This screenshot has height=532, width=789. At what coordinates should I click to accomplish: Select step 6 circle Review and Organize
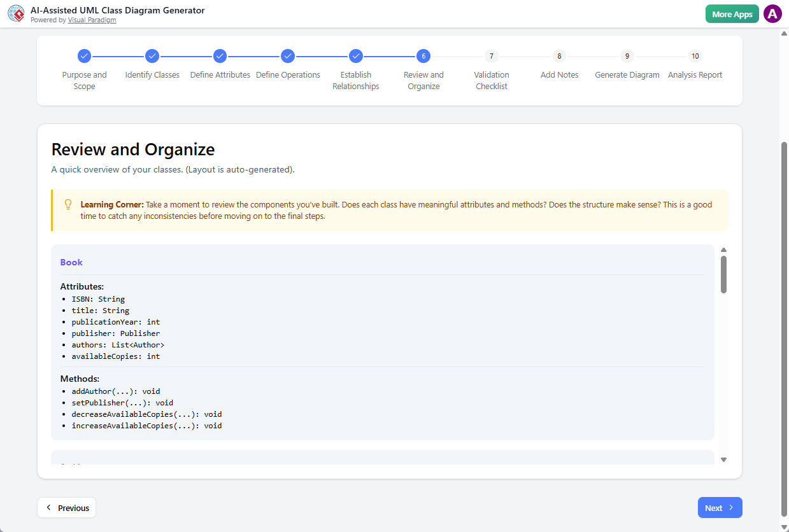pos(423,56)
